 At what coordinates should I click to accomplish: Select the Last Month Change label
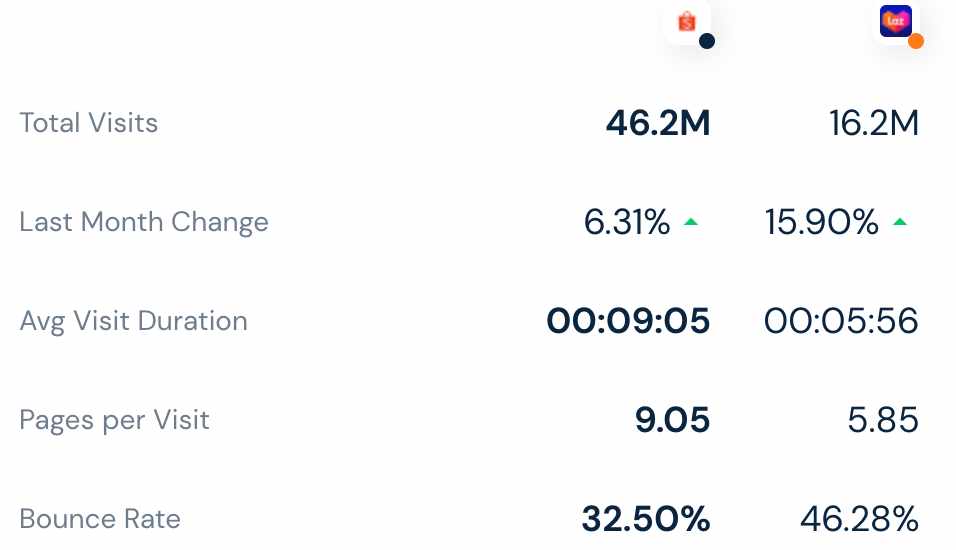[x=144, y=222]
